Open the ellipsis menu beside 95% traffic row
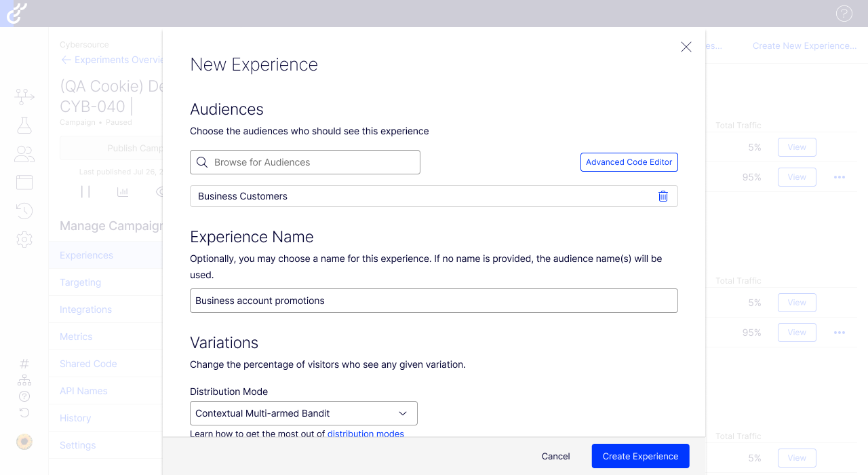The height and width of the screenshot is (475, 868). point(840,177)
